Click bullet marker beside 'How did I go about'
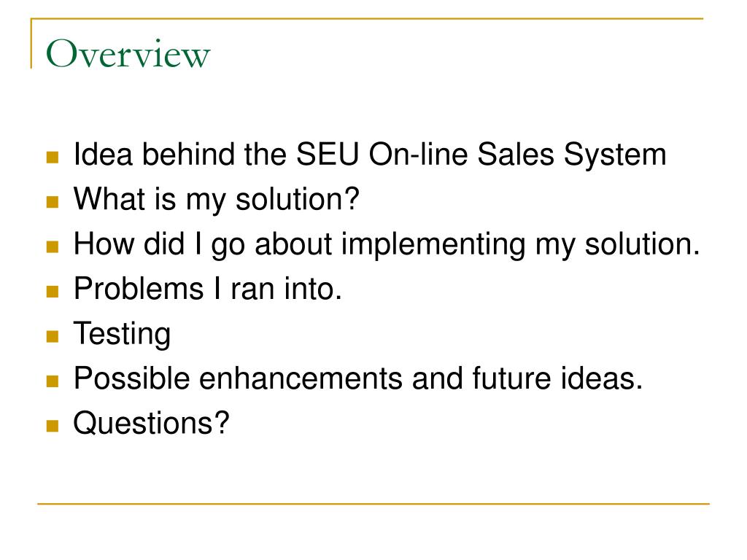The height and width of the screenshot is (560, 747). point(53,246)
